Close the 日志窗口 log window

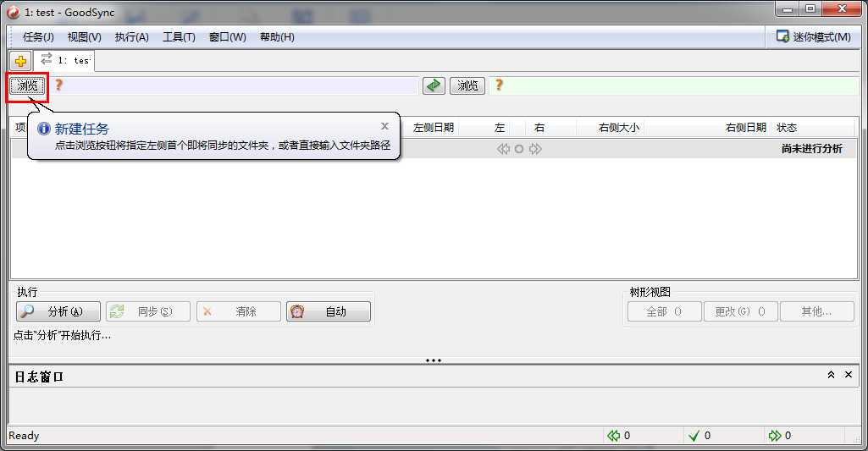[x=848, y=375]
